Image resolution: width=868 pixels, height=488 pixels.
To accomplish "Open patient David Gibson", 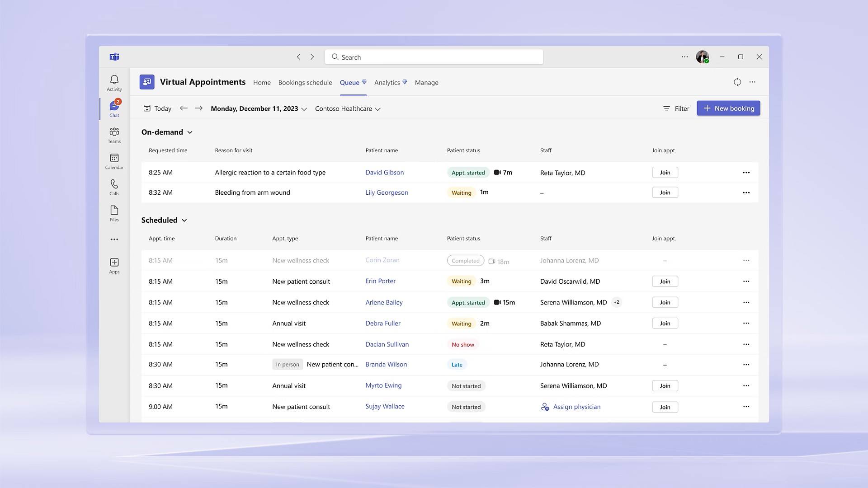I will [x=385, y=173].
